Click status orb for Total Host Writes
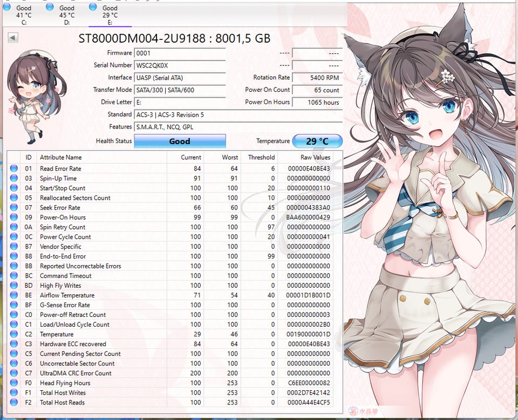This screenshot has height=420, width=518. tap(14, 392)
